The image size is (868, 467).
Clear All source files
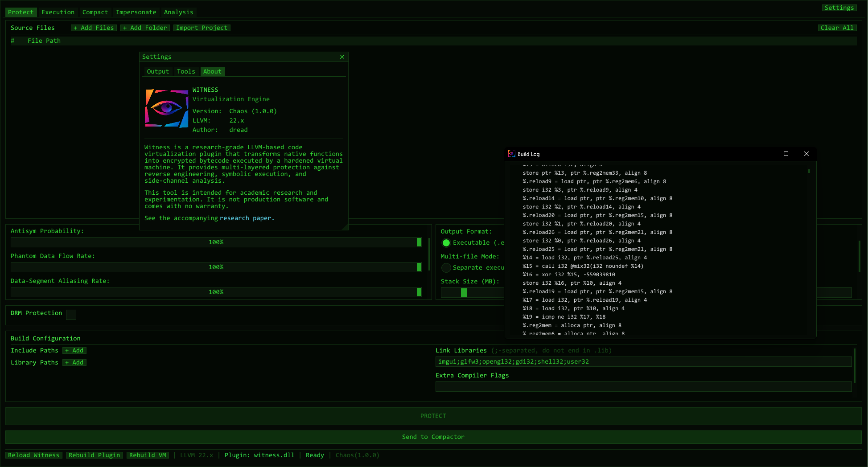(x=837, y=28)
